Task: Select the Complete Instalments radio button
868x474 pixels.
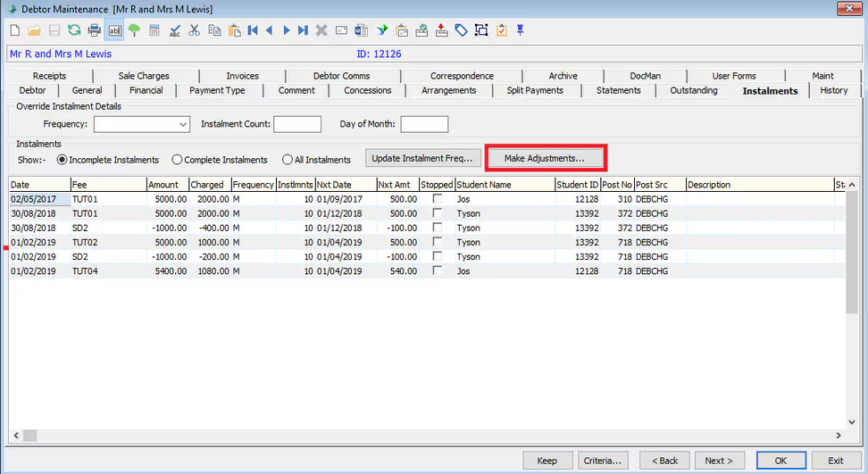Action: [178, 160]
